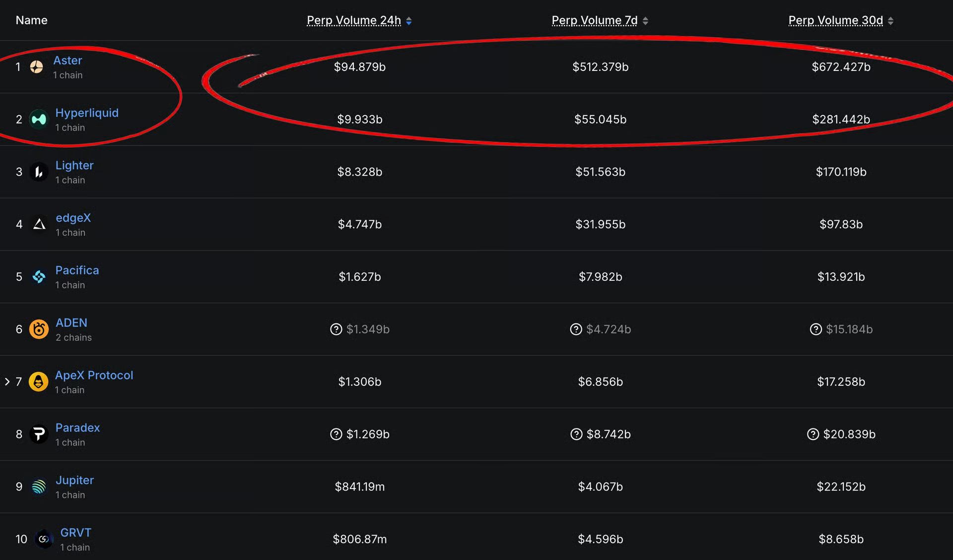Expand the ApeX Protocol row chevron
This screenshot has height=560, width=953.
(x=7, y=382)
